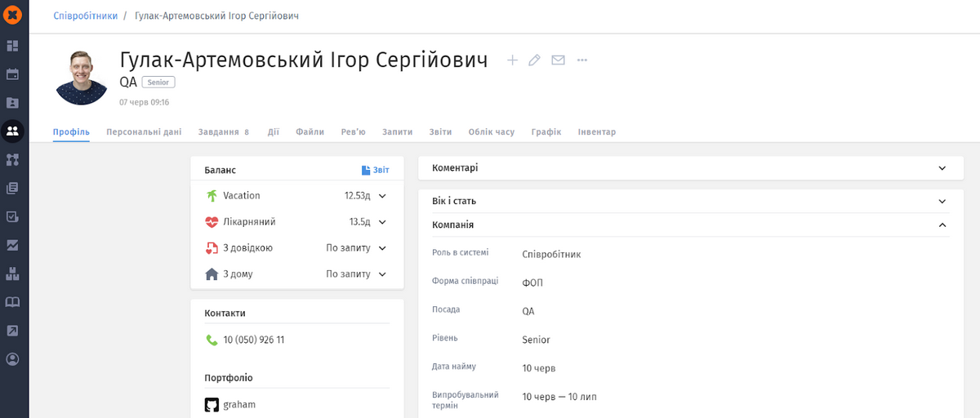Open the calendar icon in left sidebar
Screen dimensions: 980x418
[x=13, y=74]
